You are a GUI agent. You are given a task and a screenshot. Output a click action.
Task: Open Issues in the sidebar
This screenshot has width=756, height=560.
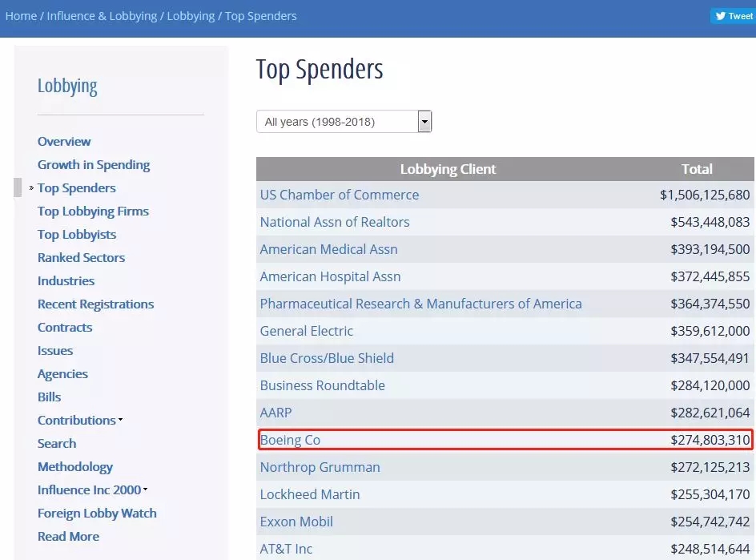55,351
